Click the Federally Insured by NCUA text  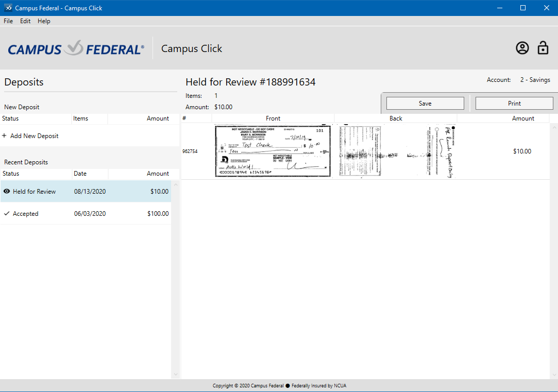point(319,386)
